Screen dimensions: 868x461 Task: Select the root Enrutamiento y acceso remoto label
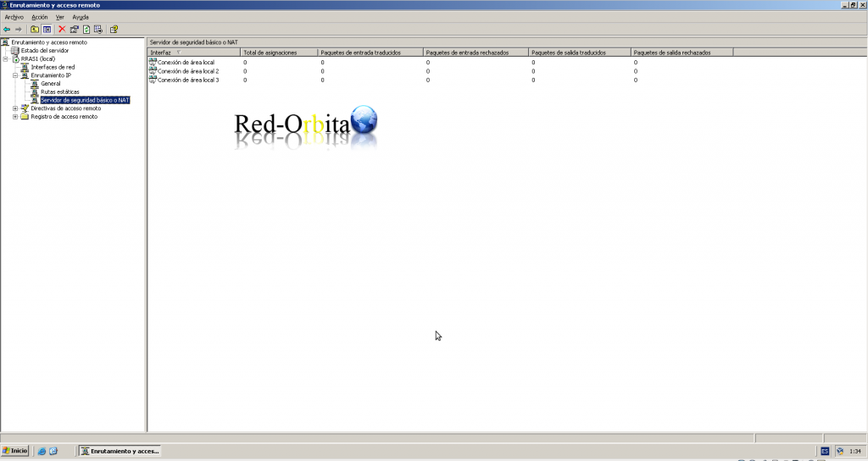click(49, 42)
